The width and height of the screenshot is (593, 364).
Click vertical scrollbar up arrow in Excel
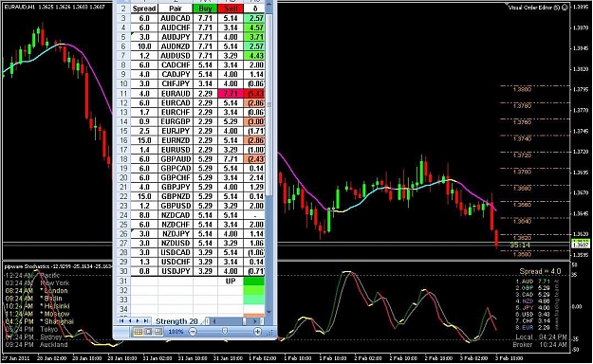[x=269, y=4]
